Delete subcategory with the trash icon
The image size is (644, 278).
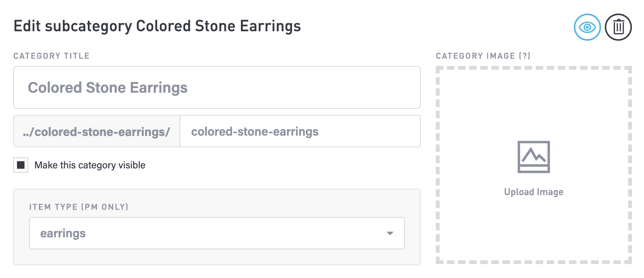618,27
